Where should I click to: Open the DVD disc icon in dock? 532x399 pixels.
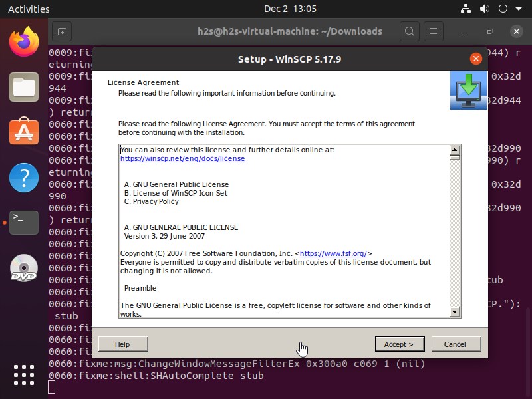24,268
